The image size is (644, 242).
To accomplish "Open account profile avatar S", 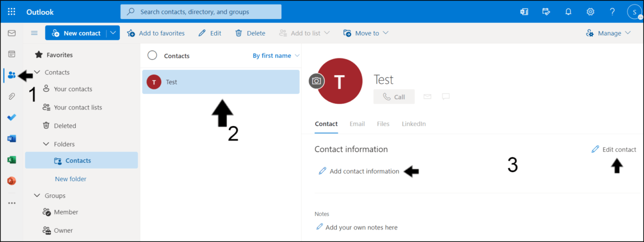I will point(635,12).
